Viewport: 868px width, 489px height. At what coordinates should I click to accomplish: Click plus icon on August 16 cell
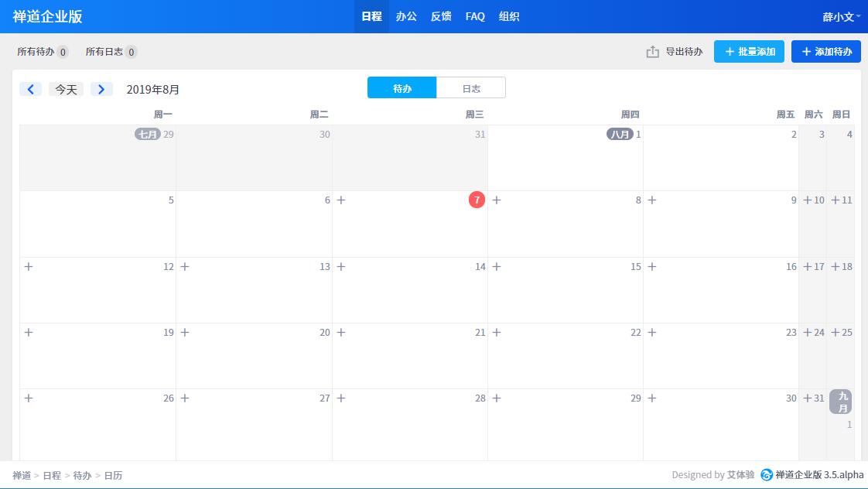[x=652, y=266]
